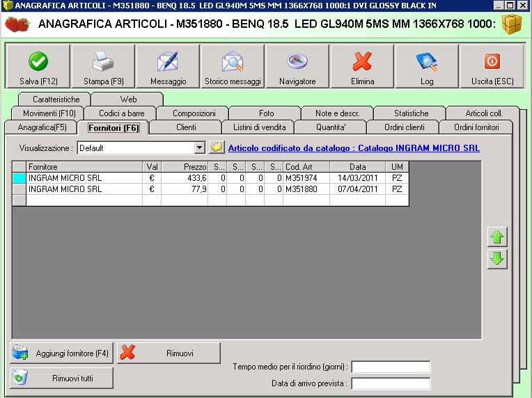Click the M351974 code cell
Image resolution: width=532 pixels, height=398 pixels.
pyautogui.click(x=306, y=178)
